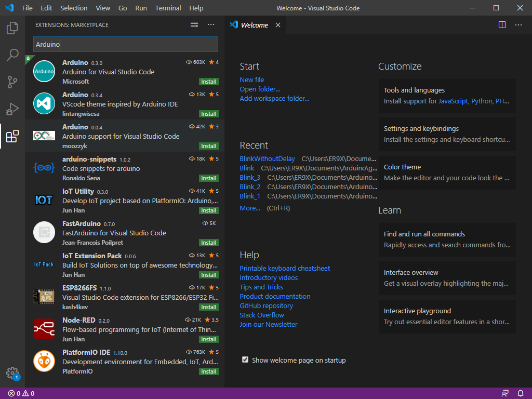The image size is (532, 399).
Task: Click the VS Code logo in title bar
Action: click(x=9, y=8)
